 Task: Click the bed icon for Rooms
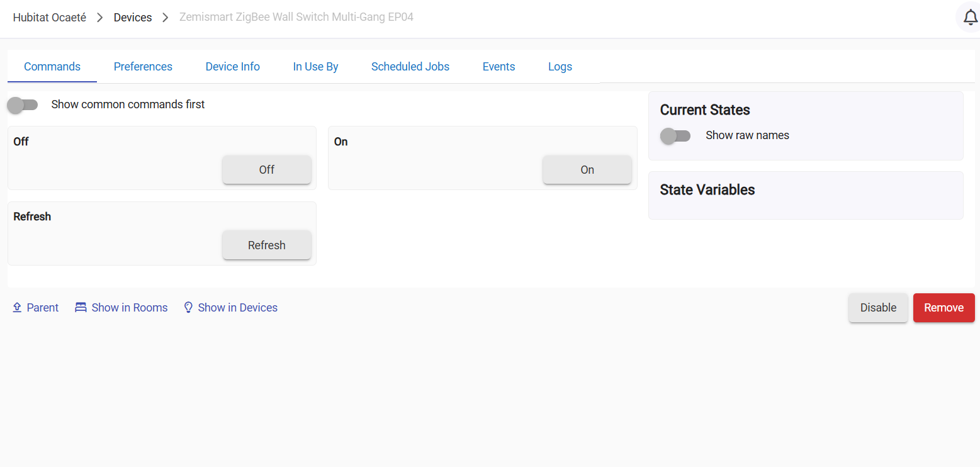(81, 308)
